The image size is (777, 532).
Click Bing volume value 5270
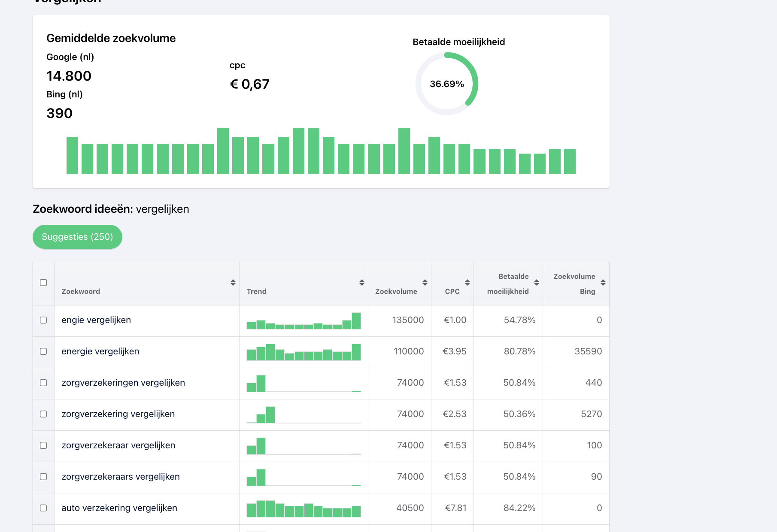(x=592, y=414)
